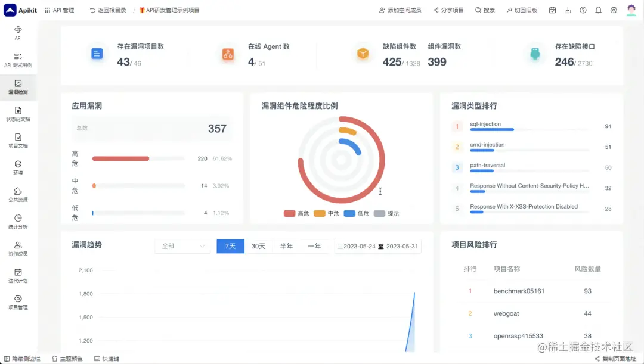Click the 高危 red progress bar

120,158
